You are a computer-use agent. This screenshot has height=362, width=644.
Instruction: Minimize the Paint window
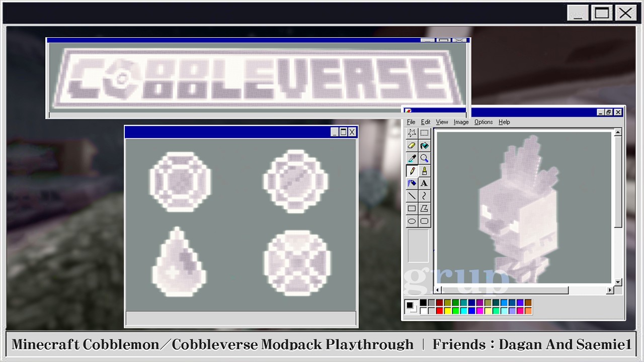coord(600,112)
